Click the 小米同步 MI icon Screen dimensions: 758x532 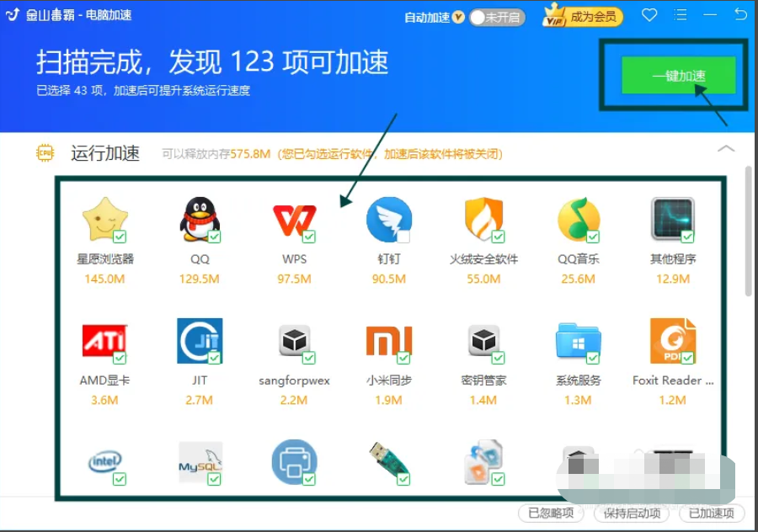click(x=389, y=340)
